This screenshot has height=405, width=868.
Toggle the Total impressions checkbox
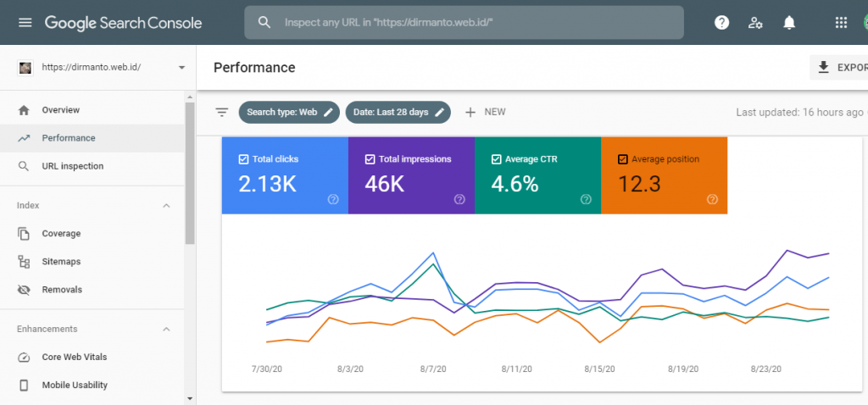point(370,159)
